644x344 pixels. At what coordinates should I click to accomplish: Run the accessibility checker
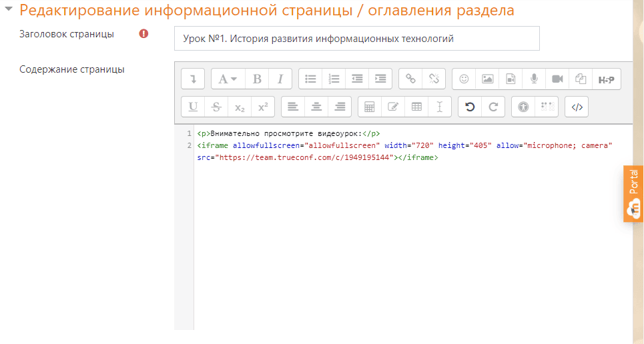[x=523, y=107]
